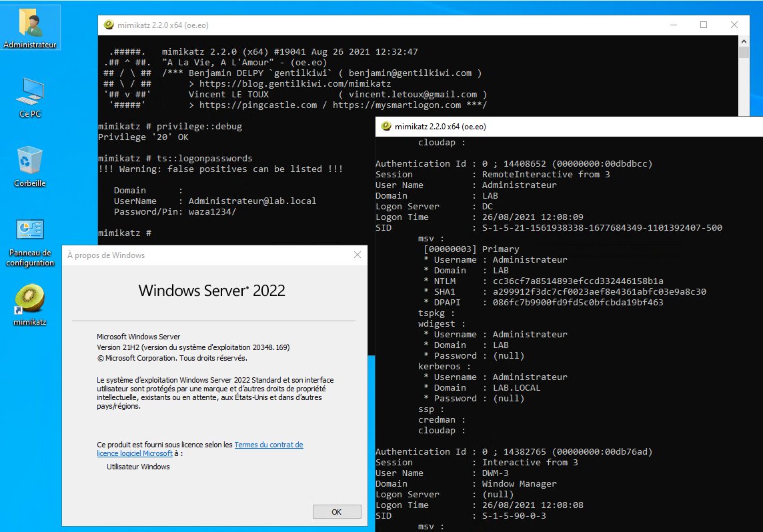Minimize the back mimikatz console window
Viewport: 763px width, 532px height.
674,25
